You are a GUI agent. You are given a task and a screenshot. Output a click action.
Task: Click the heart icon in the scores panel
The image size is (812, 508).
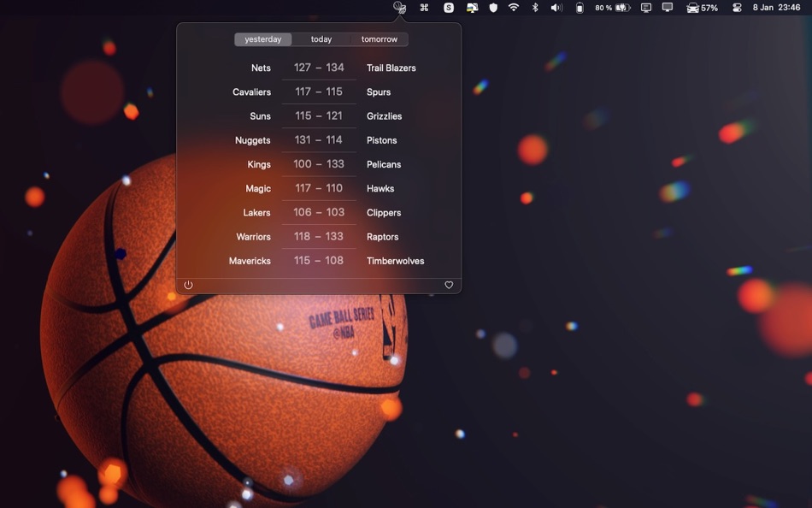click(x=449, y=284)
